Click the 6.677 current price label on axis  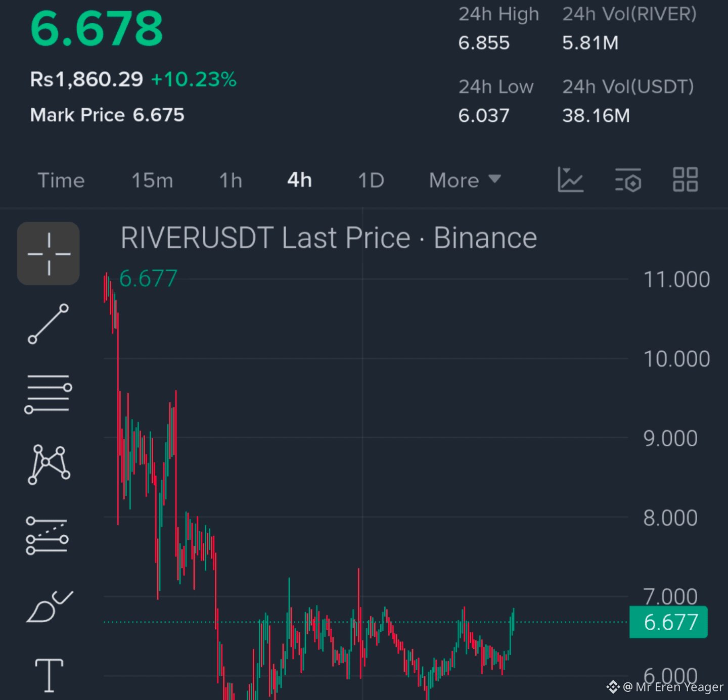pos(668,622)
